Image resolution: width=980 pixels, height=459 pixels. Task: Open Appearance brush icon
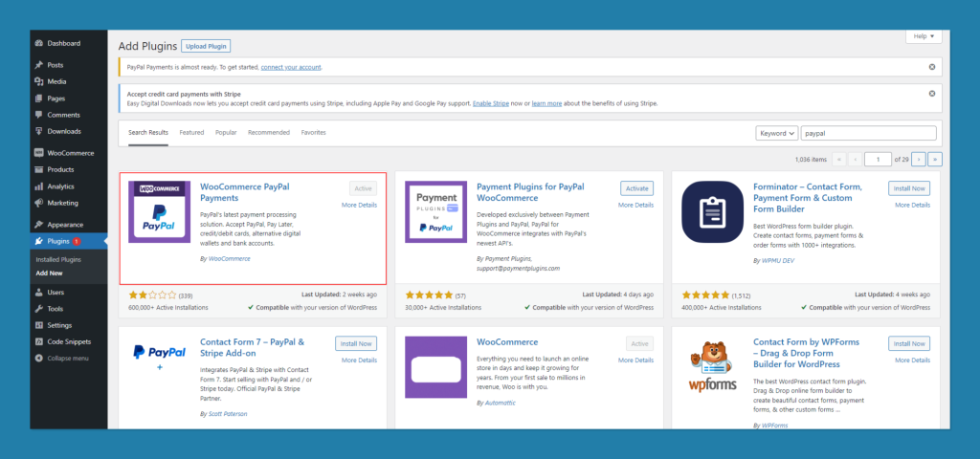tap(38, 225)
